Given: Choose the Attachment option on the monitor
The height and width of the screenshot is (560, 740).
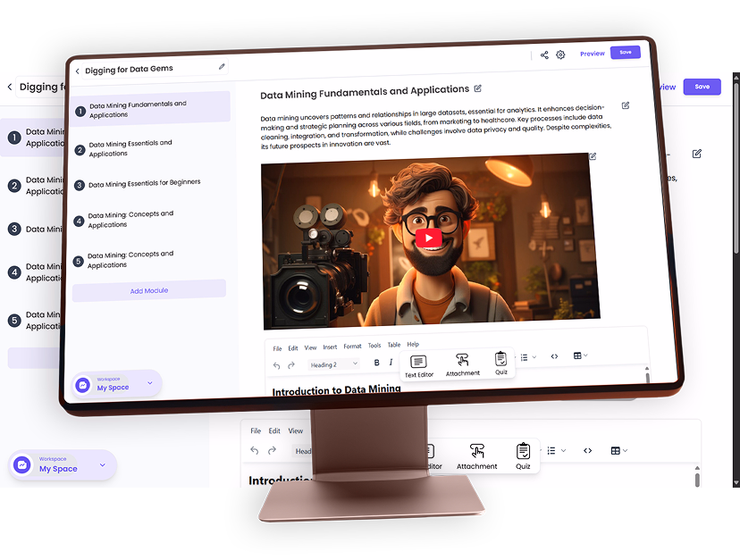Looking at the screenshot, I should click(x=463, y=364).
